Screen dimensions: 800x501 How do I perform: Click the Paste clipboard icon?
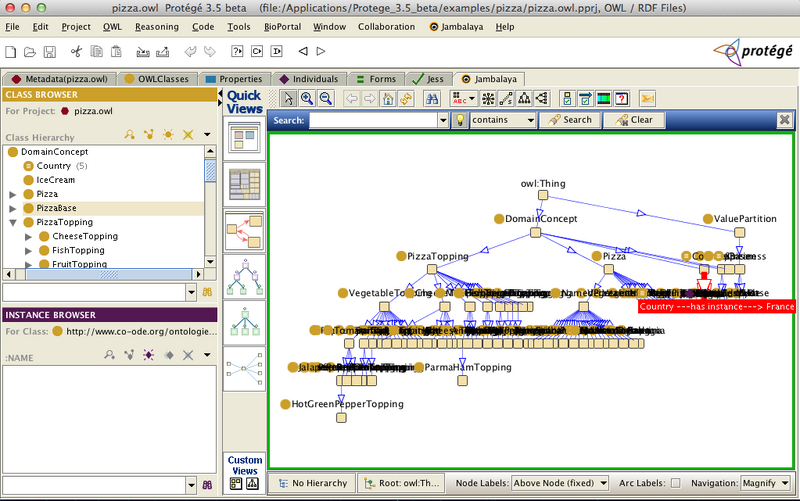[116, 52]
